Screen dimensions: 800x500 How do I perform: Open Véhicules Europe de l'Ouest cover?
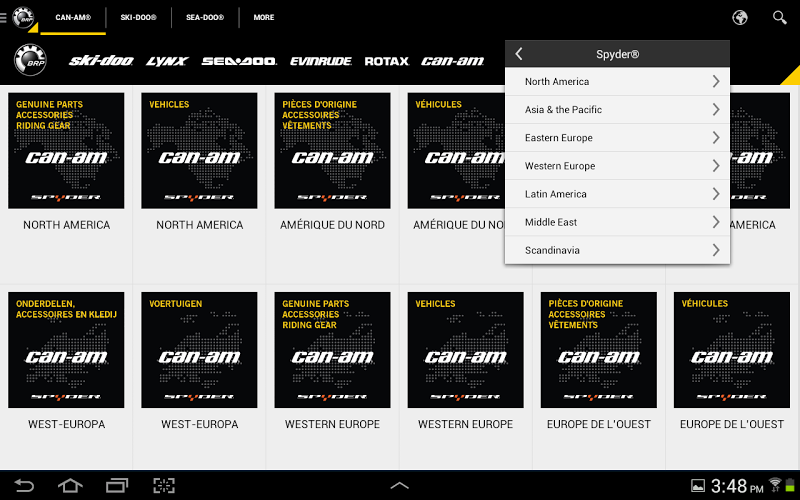point(732,350)
